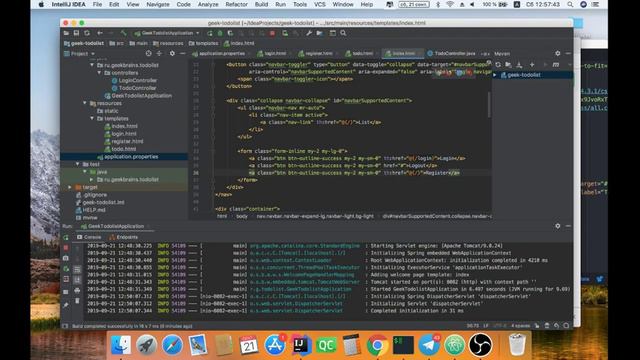Click the Save All toolbar icon
640x360 pixels.
[x=76, y=33]
